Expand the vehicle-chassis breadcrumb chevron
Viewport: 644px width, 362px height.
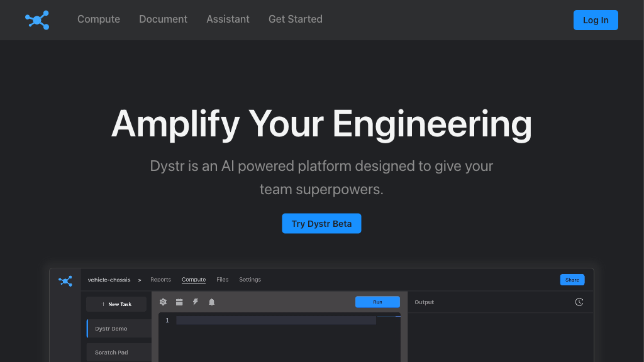[140, 280]
